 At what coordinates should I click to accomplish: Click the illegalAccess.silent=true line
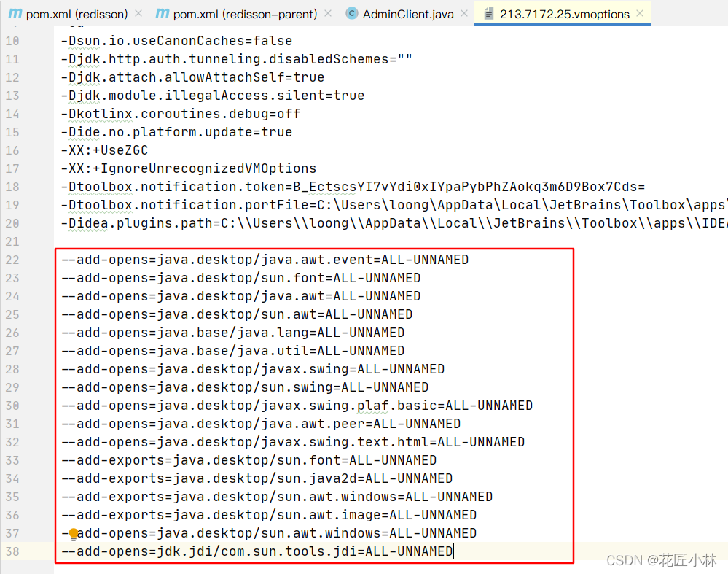(x=213, y=96)
